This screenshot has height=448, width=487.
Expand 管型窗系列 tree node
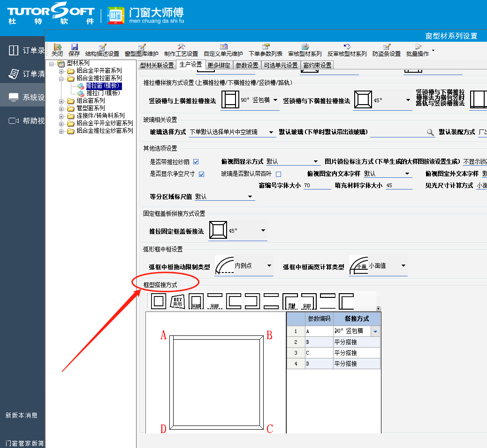tap(61, 109)
